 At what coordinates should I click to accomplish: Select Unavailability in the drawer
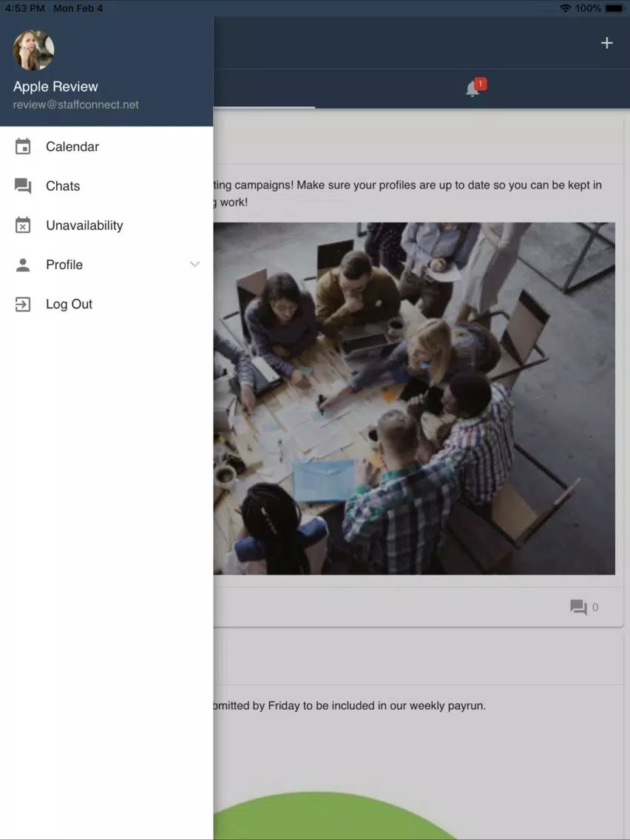[106, 225]
